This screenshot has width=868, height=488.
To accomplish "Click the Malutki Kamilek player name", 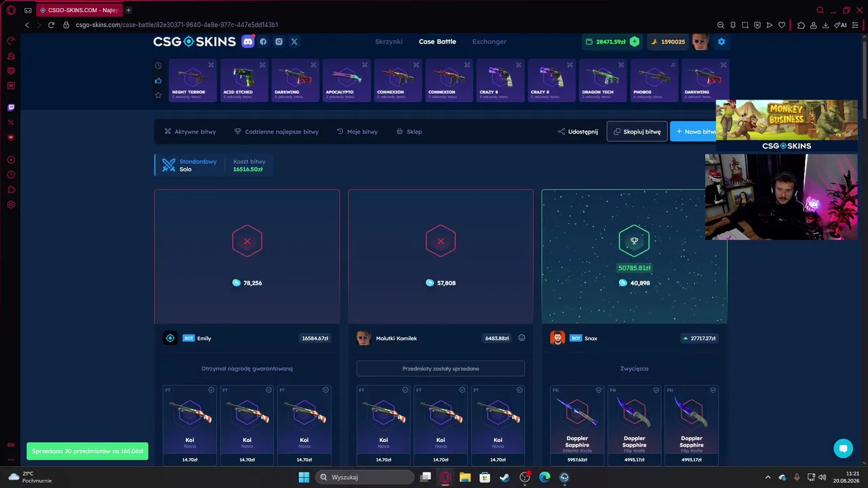I will (397, 338).
